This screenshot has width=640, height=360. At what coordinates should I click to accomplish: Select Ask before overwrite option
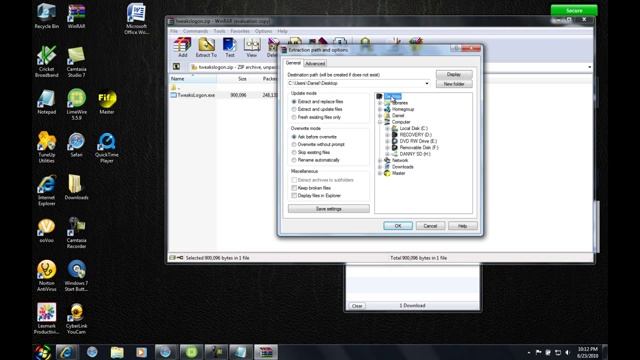[314, 137]
